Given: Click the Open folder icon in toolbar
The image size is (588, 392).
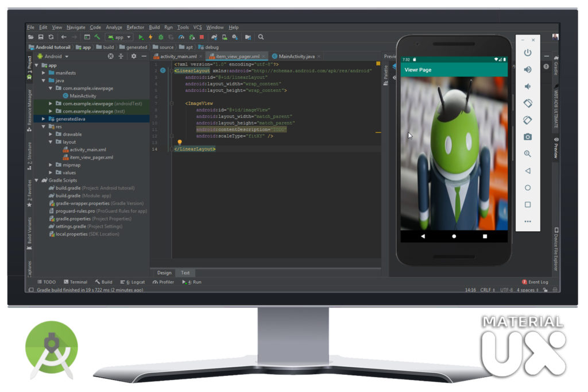Looking at the screenshot, I should (x=31, y=37).
